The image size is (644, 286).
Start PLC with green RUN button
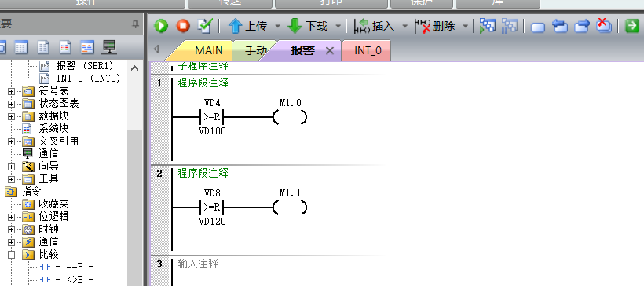[x=161, y=26]
